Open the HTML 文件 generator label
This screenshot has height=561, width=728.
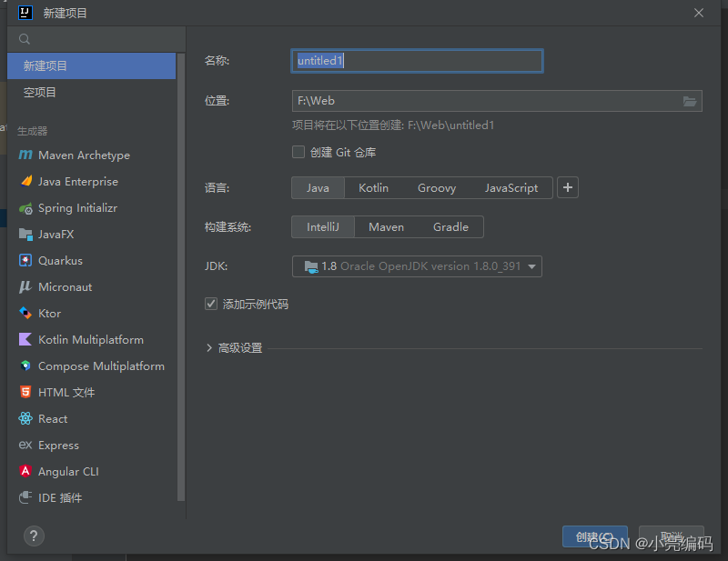pos(66,393)
